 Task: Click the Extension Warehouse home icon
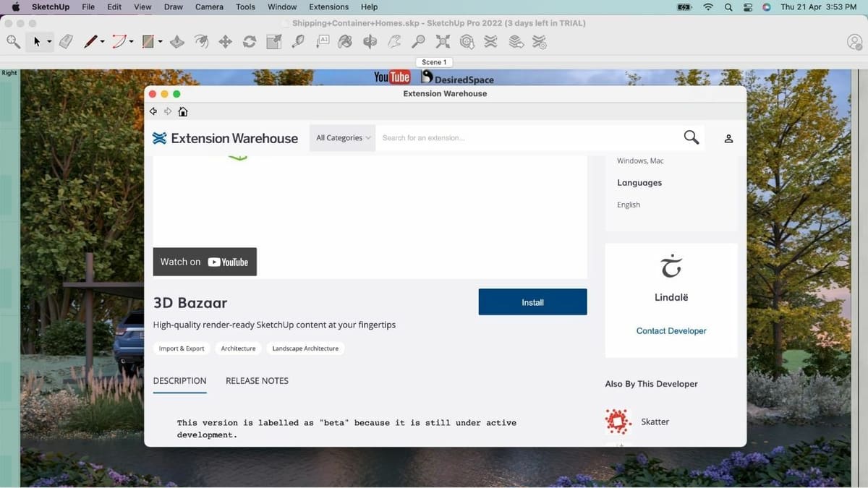click(x=183, y=111)
